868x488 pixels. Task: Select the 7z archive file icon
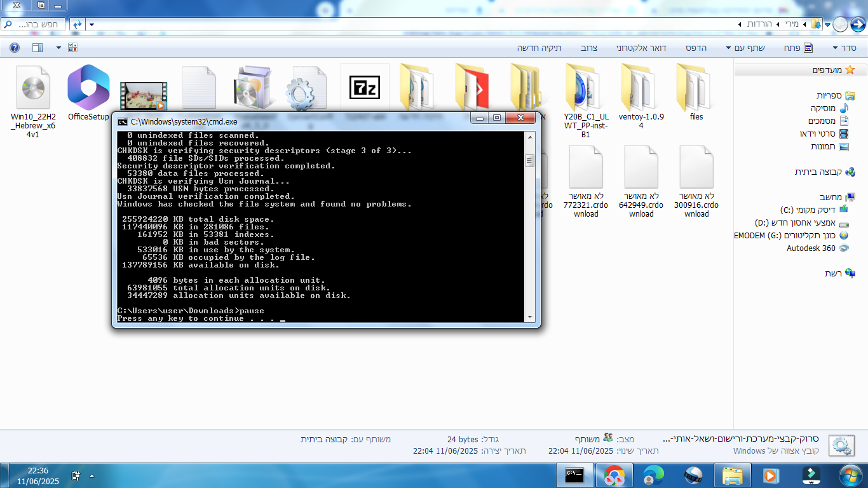[365, 88]
